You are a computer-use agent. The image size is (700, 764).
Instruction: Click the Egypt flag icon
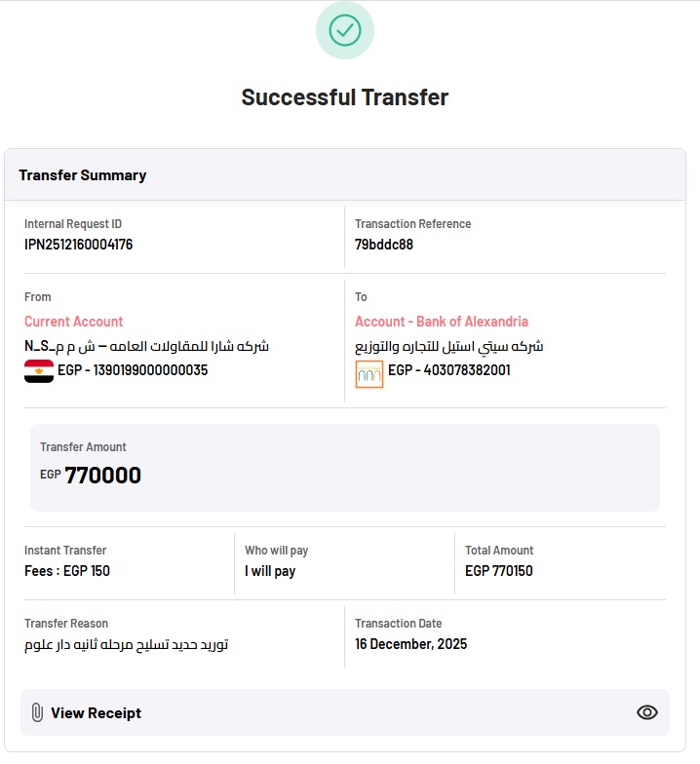[39, 370]
